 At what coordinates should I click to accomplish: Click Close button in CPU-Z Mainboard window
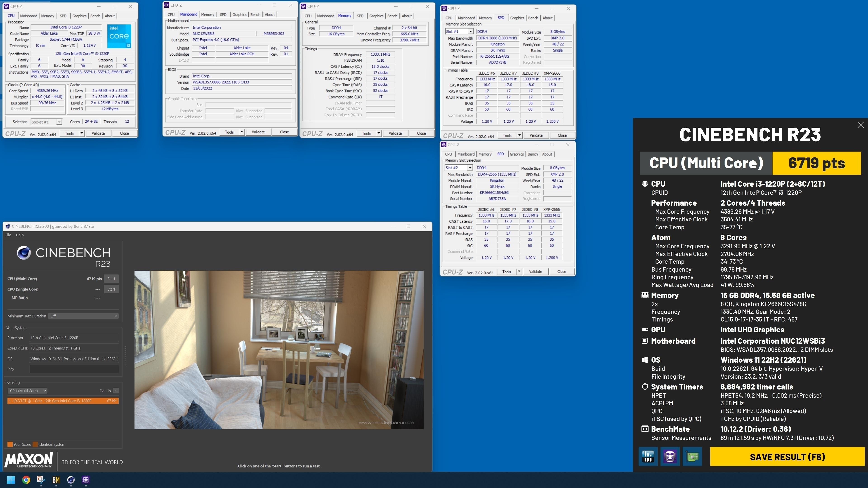[284, 132]
